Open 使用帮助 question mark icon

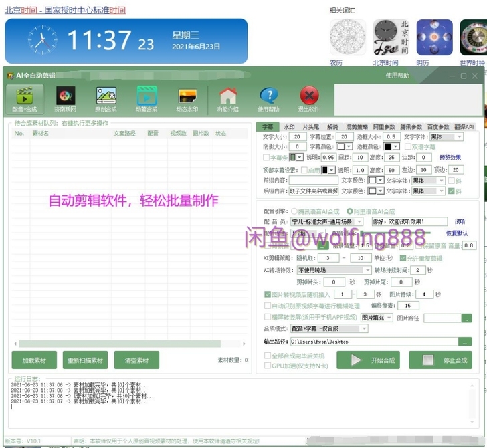268,98
